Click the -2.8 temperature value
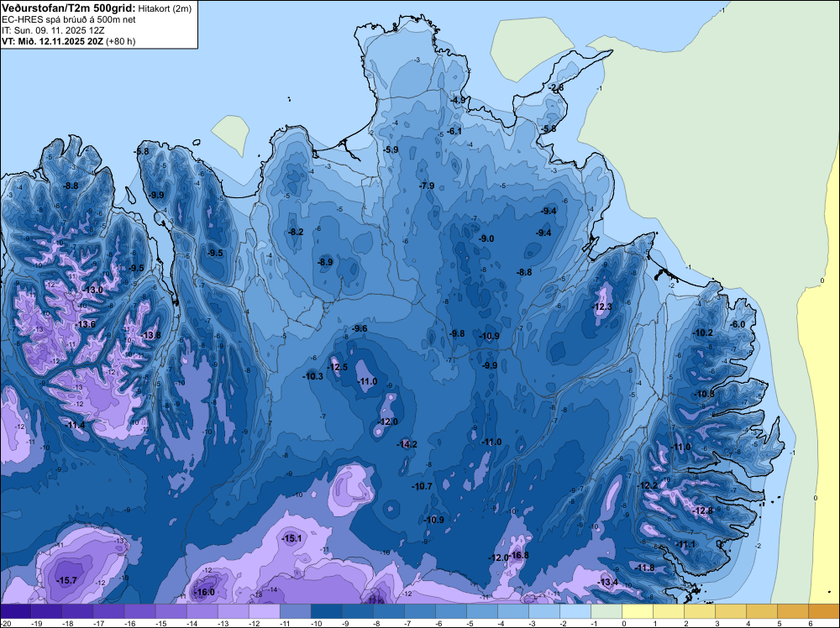 [555, 88]
